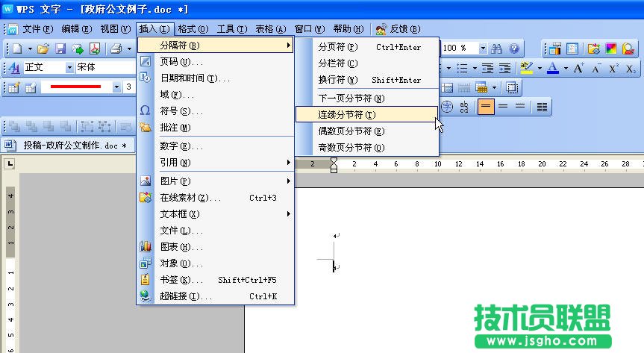Click the online material folder icon in the top-right toolbar
This screenshot has width=644, height=353.
point(594,49)
